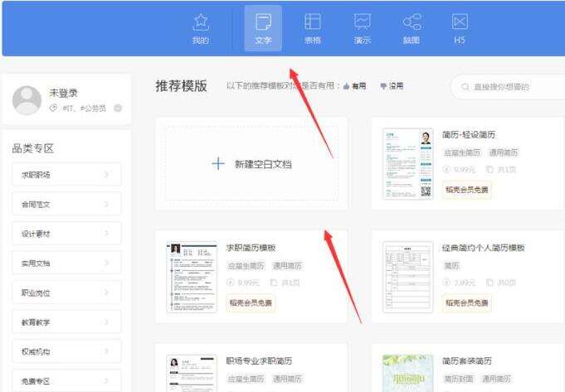Open the 我的 (My) star tab
The width and height of the screenshot is (565, 392).
(201, 29)
